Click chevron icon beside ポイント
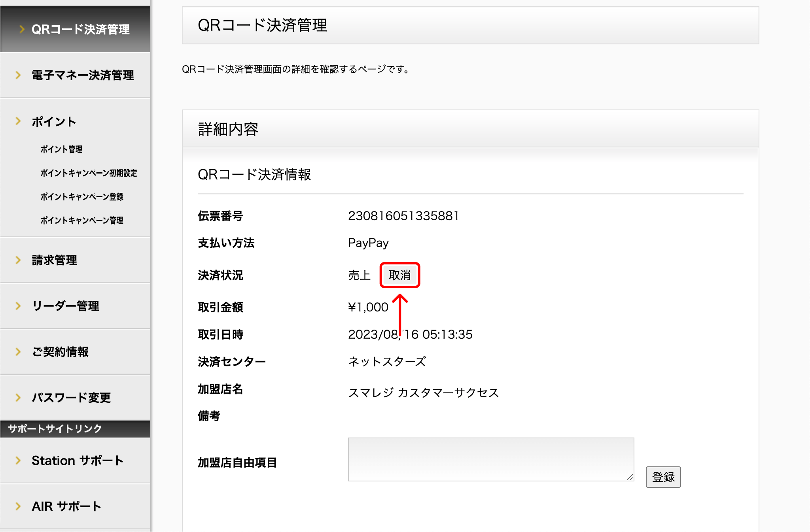 pyautogui.click(x=18, y=121)
